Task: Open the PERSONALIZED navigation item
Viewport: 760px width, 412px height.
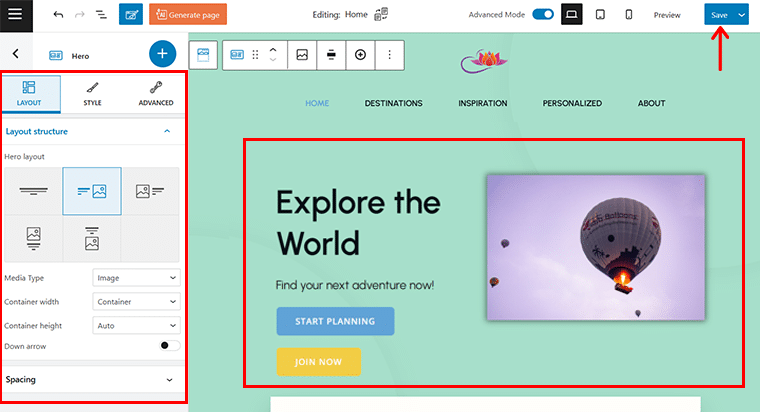Action: (572, 103)
